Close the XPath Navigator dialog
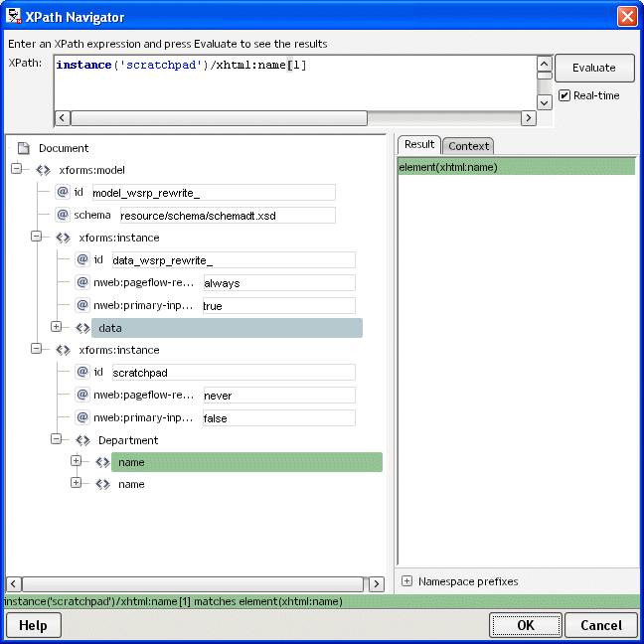Viewport: 644px width, 644px height. pos(627,17)
